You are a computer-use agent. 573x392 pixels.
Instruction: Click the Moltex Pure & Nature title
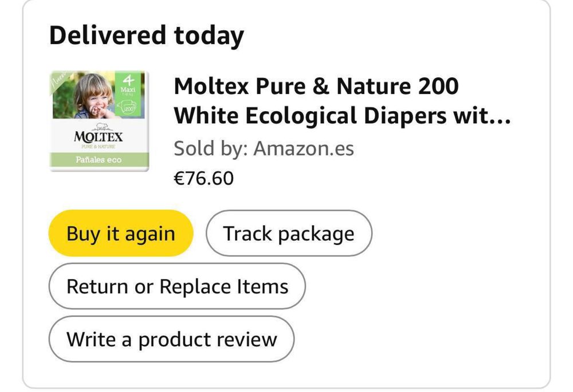(x=316, y=86)
